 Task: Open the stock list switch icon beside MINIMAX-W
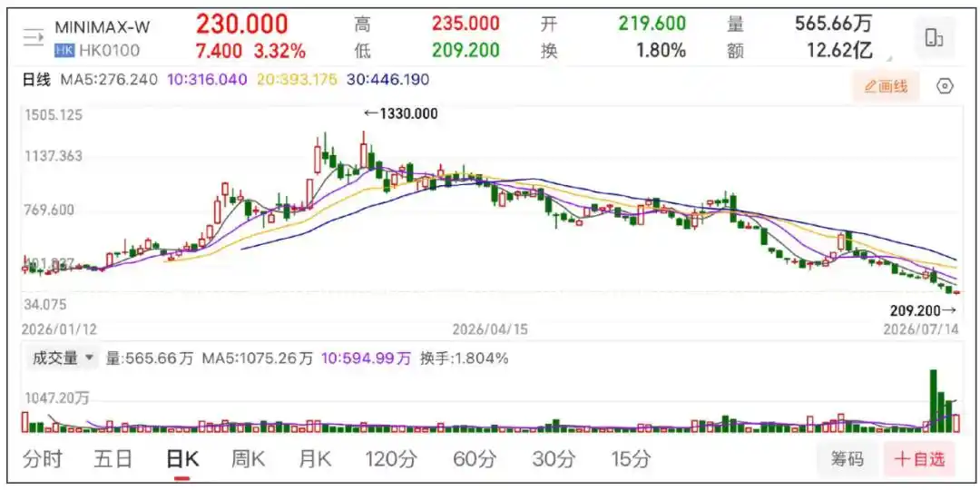coord(34,38)
